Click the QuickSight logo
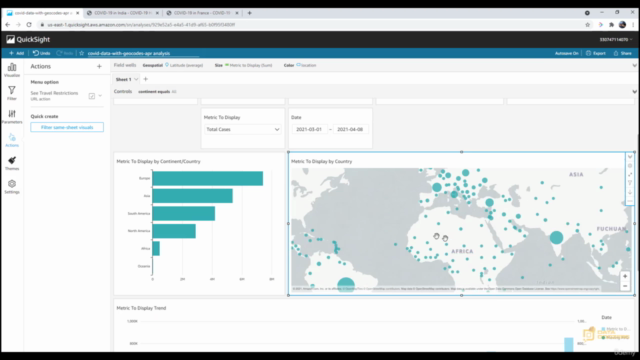This screenshot has height=360, width=640. coord(28,40)
